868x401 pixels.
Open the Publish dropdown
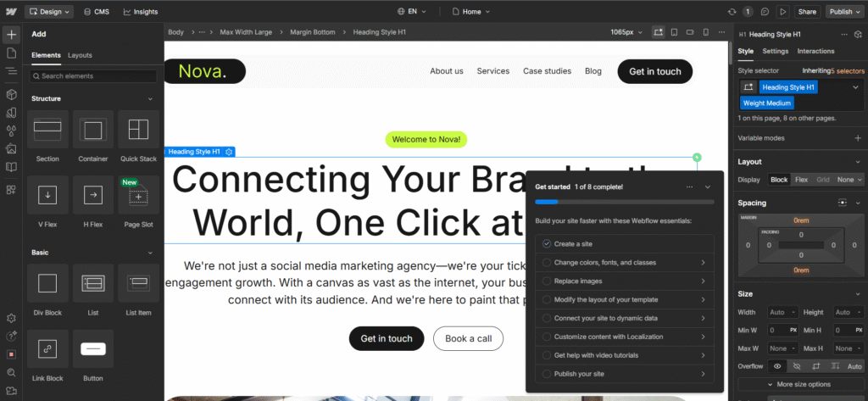pos(845,12)
